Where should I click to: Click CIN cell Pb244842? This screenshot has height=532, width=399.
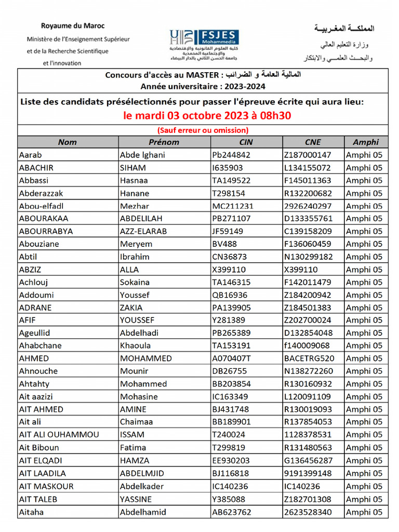(246, 155)
